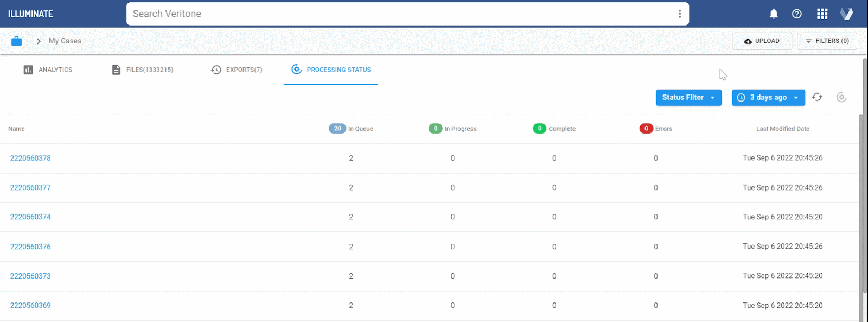Switch to the Exports(7) tab
Screen dimensions: 868x322
coord(237,70)
